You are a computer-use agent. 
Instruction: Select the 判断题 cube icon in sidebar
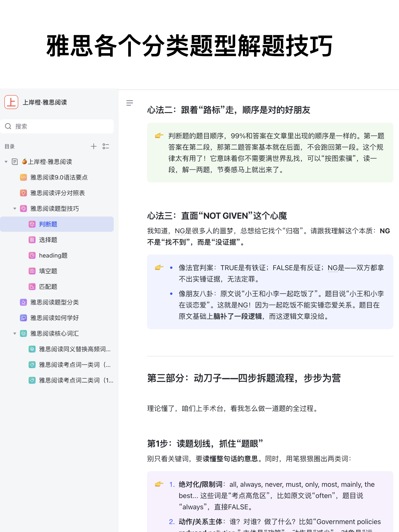coord(32,224)
